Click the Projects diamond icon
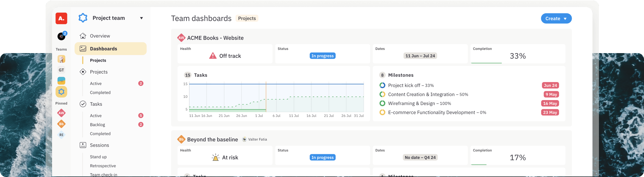 [x=83, y=72]
